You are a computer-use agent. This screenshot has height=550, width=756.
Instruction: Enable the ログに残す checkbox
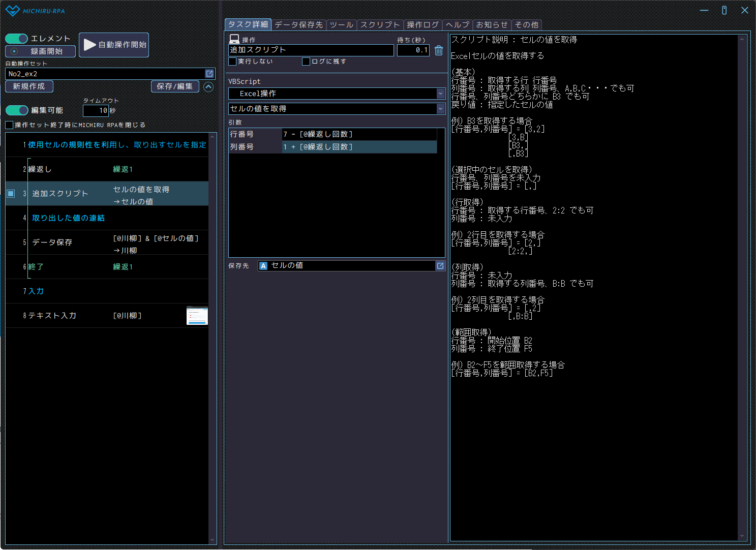tap(306, 62)
